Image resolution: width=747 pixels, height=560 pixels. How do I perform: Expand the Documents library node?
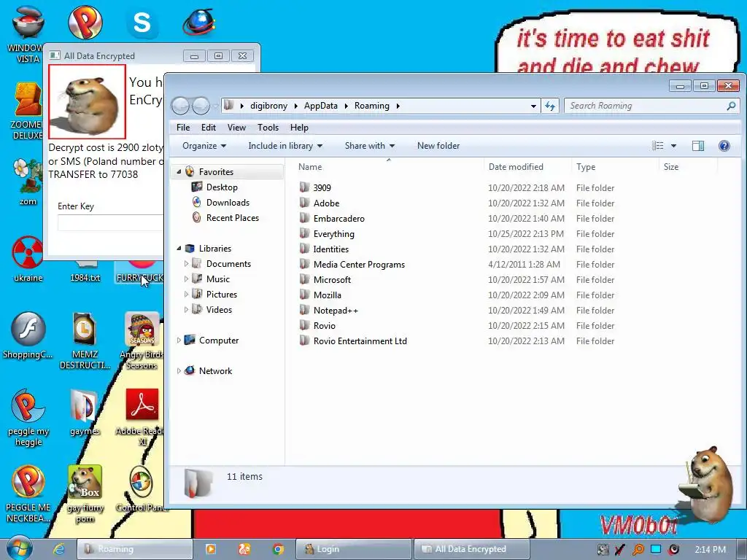click(186, 263)
